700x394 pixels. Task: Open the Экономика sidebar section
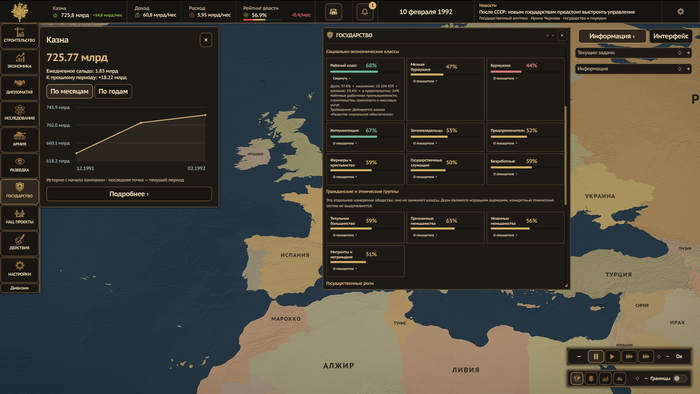click(x=19, y=61)
